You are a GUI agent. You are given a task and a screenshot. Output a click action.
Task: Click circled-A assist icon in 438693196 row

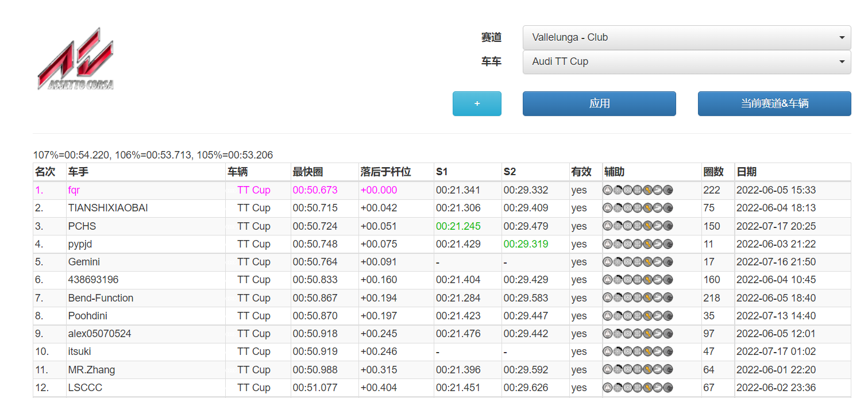click(628, 280)
